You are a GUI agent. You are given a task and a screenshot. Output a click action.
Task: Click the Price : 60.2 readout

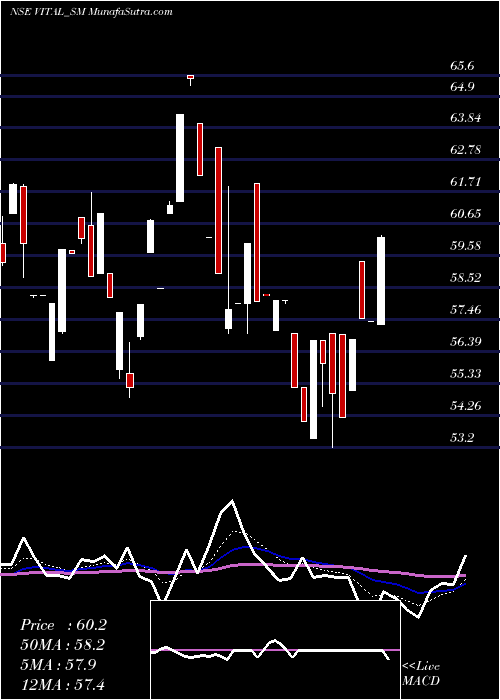pyautogui.click(x=63, y=625)
